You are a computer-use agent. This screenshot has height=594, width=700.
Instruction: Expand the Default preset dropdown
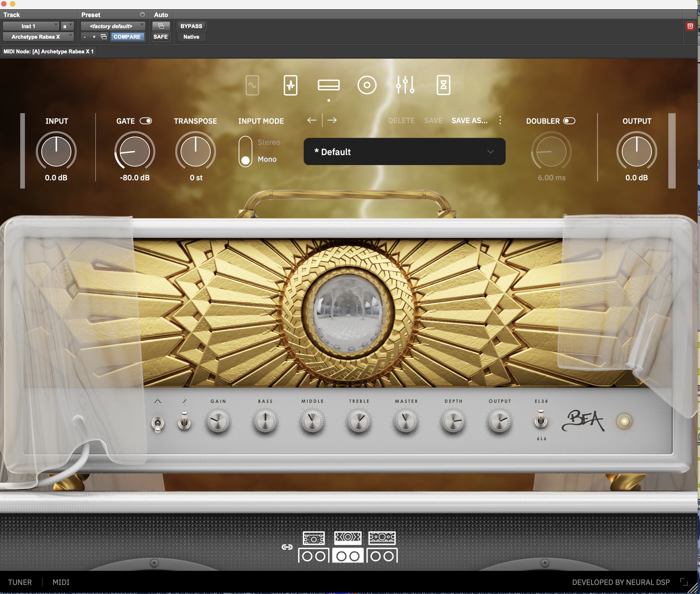tap(404, 152)
